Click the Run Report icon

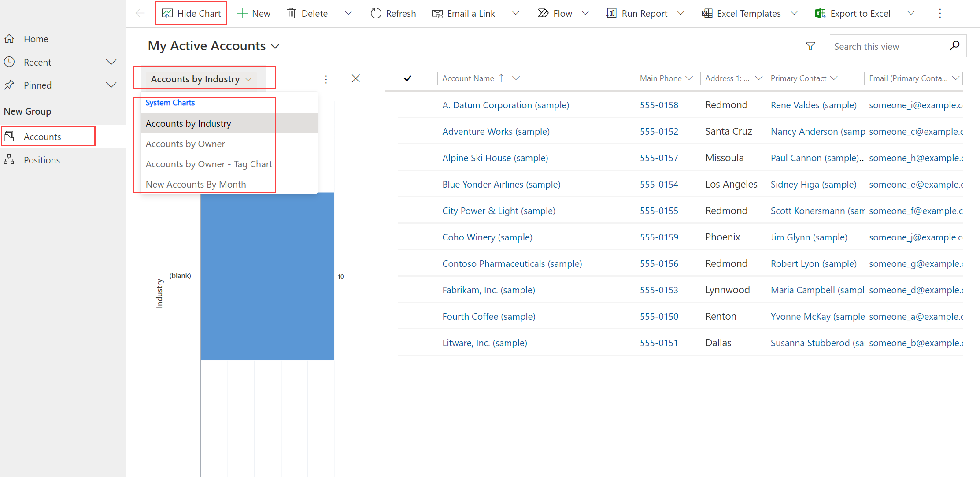coord(610,13)
